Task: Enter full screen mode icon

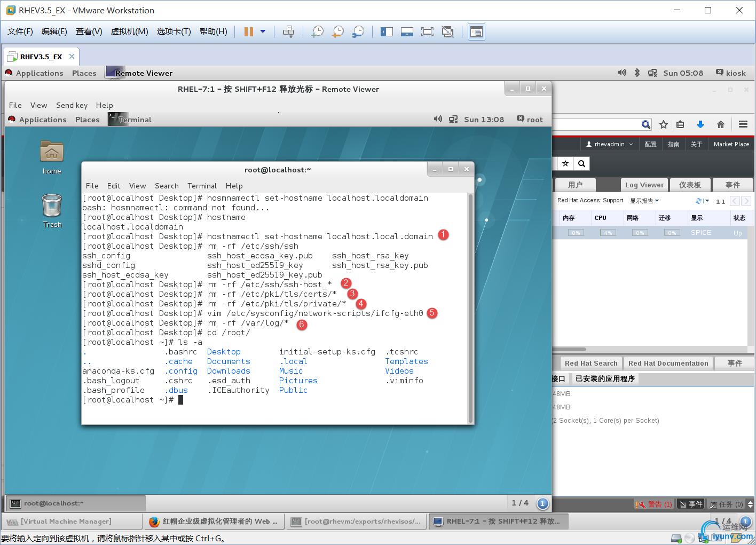Action: [x=427, y=32]
